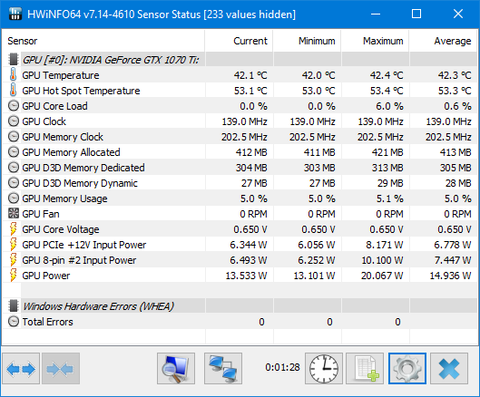Click the 10.100 W maximum 8-pin power value
The width and height of the screenshot is (480, 397).
tap(382, 260)
